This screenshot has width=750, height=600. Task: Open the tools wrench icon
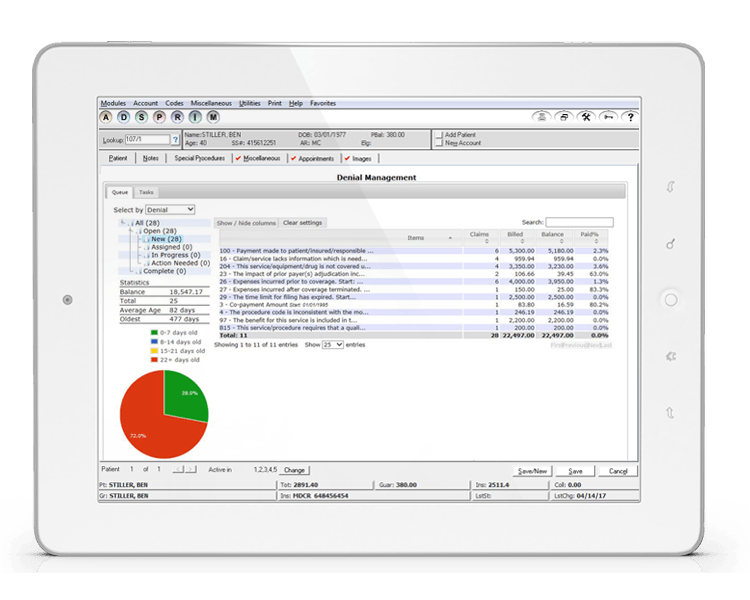pyautogui.click(x=587, y=117)
